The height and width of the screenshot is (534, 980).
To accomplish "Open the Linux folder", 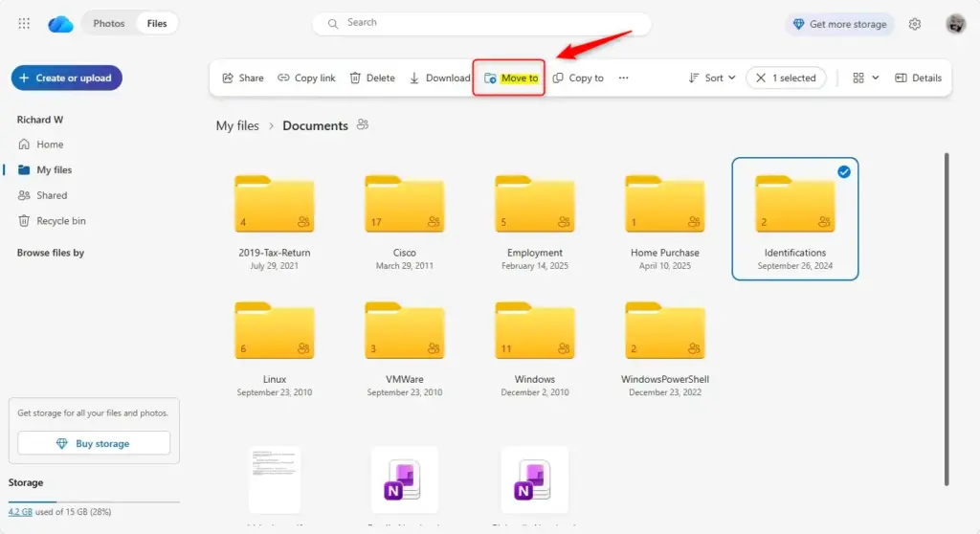I will [x=275, y=331].
